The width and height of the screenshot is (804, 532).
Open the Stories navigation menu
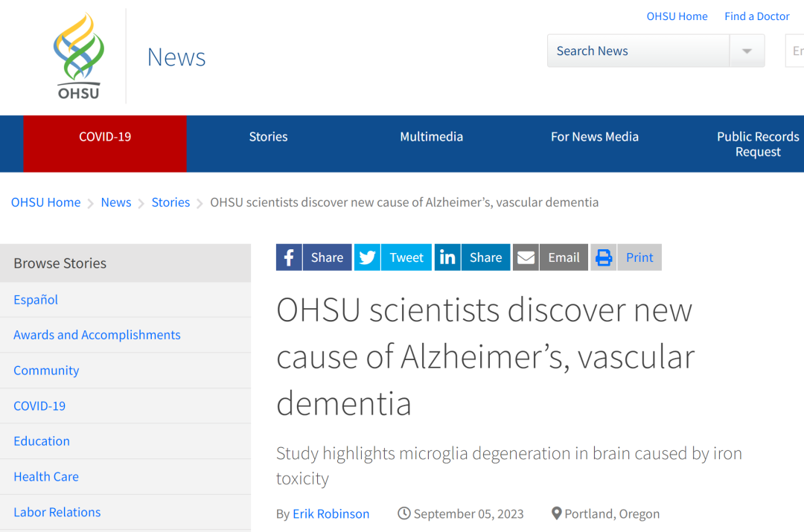click(x=268, y=137)
